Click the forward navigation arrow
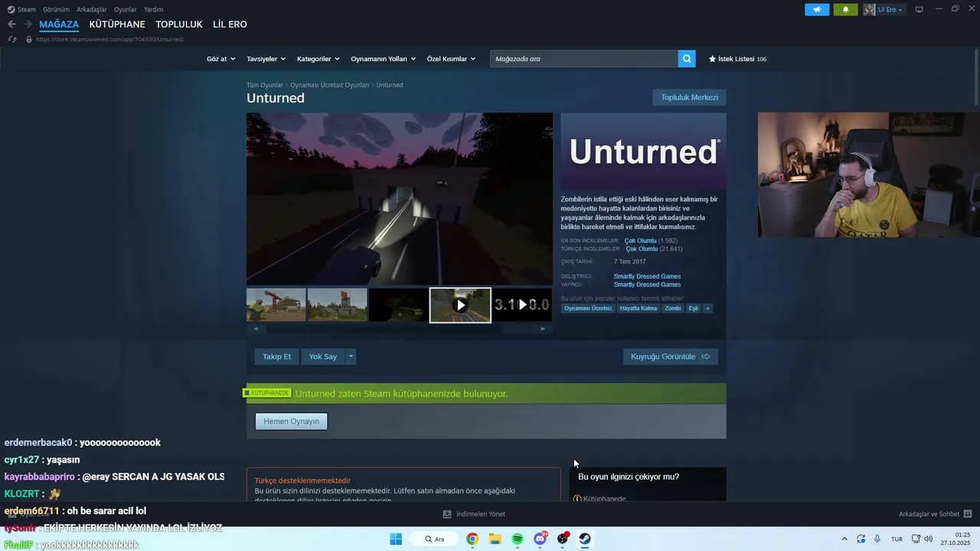 [x=28, y=24]
